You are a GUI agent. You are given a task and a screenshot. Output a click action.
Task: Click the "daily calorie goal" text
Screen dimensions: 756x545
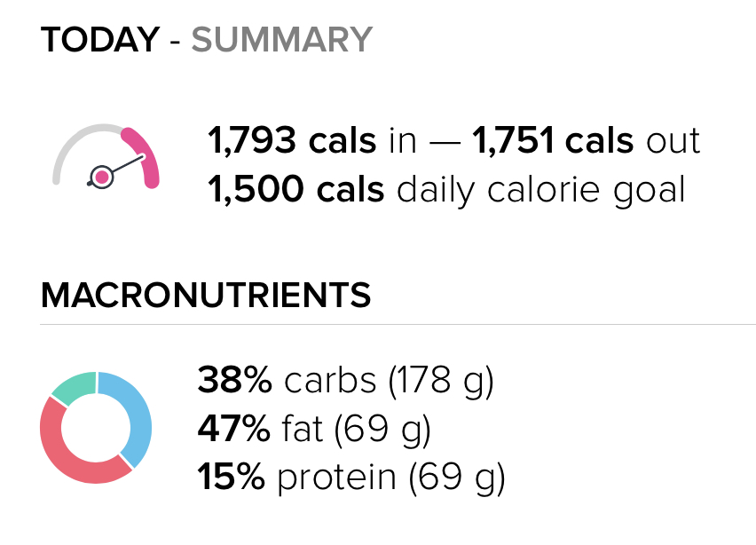click(541, 189)
